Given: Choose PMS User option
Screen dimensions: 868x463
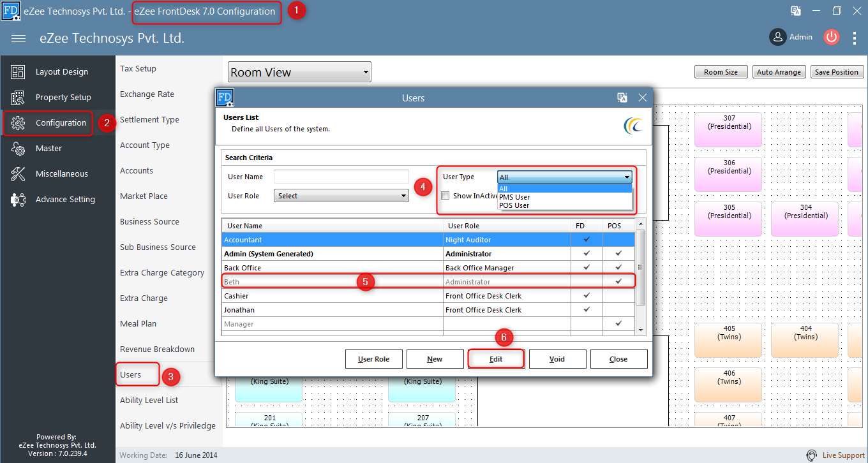Looking at the screenshot, I should point(564,197).
